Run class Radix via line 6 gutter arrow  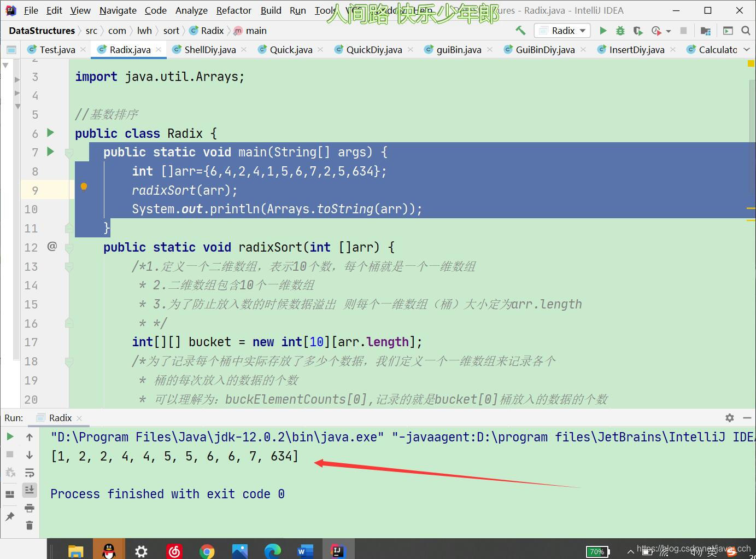(x=51, y=132)
